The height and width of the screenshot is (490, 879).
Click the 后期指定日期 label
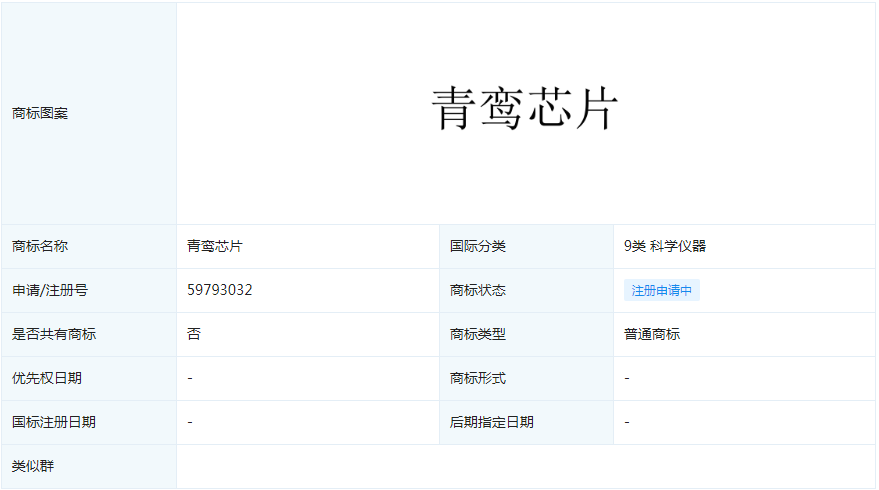point(492,422)
